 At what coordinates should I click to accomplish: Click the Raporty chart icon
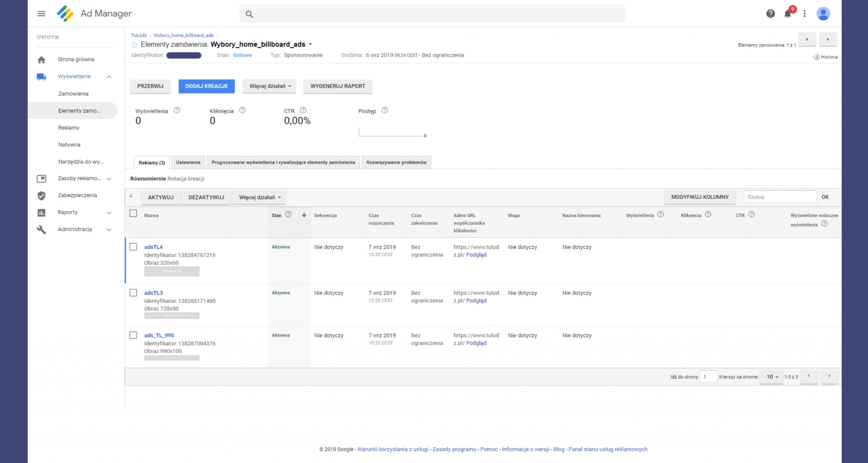(x=41, y=212)
